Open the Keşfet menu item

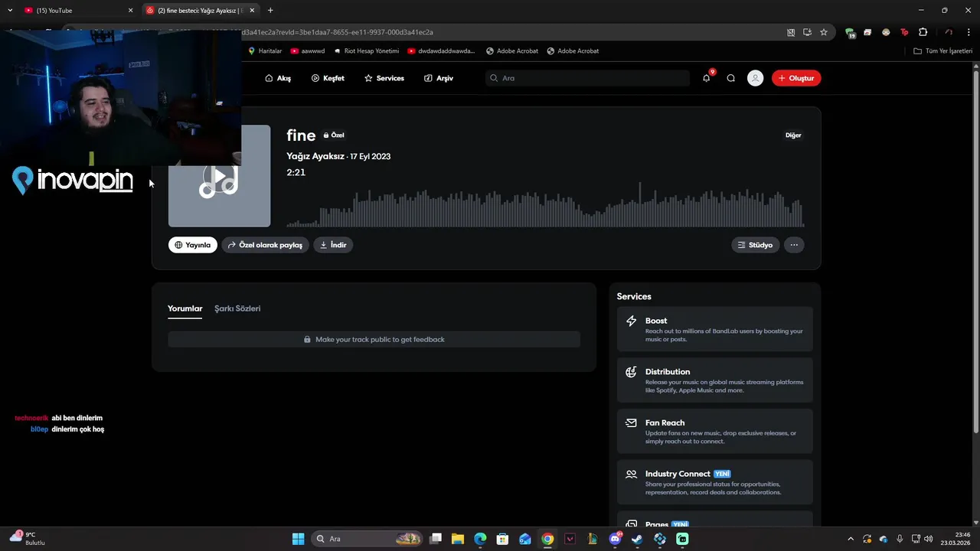coord(328,78)
